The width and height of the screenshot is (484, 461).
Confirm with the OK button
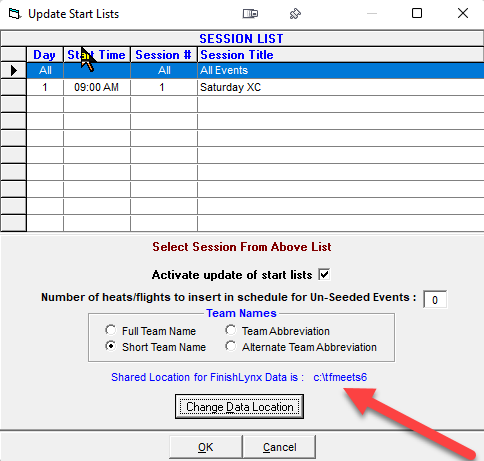click(x=206, y=447)
